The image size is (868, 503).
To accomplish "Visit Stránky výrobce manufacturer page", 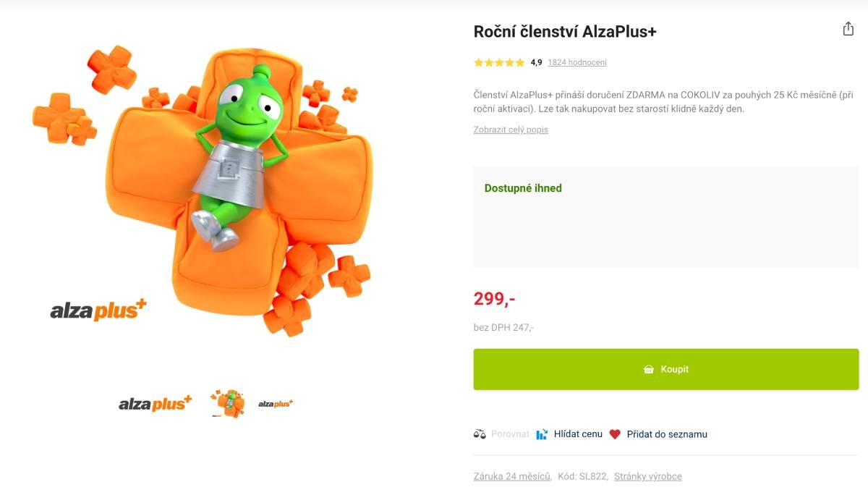I will pos(647,475).
